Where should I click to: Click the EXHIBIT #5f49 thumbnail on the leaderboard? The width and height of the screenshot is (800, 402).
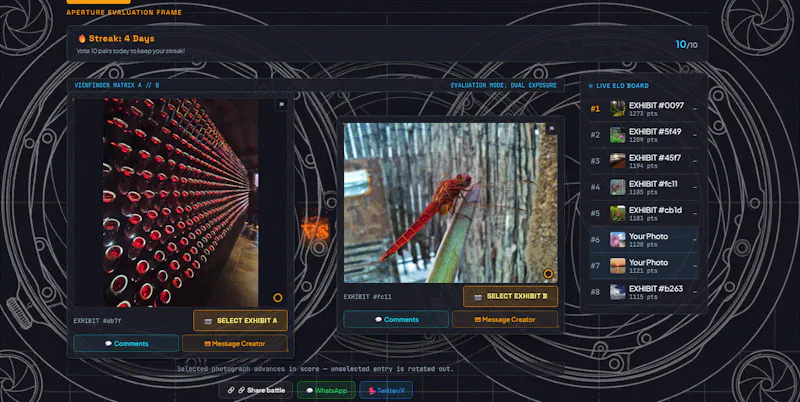(x=617, y=135)
